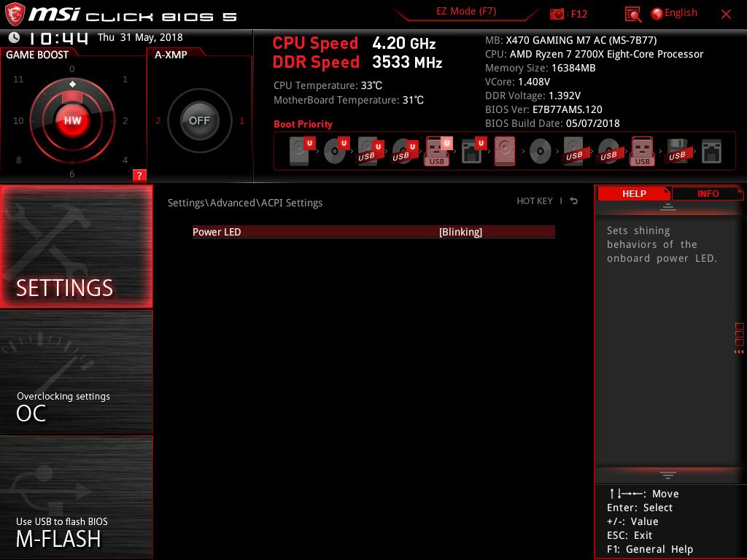Select the Power LED setting row
This screenshot has height=560, width=747.
click(373, 232)
